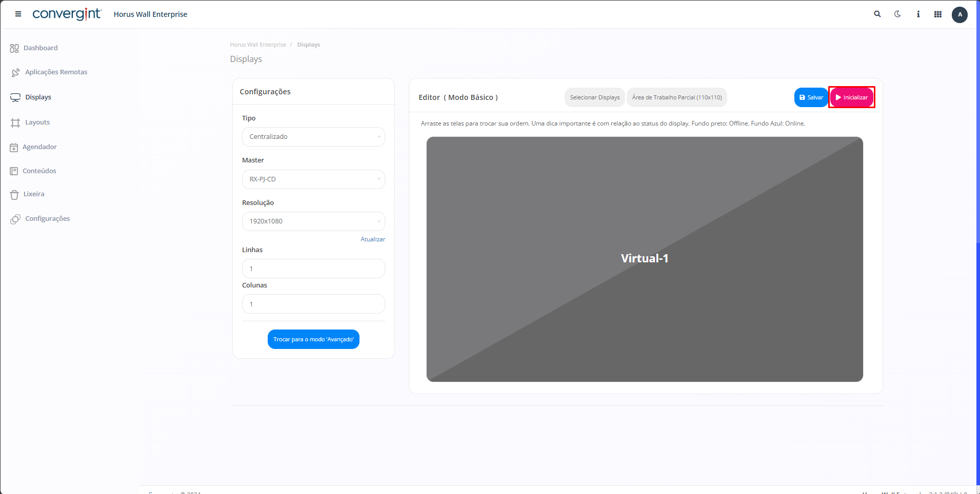Click the Linhas input field
This screenshot has height=494, width=980.
point(313,269)
